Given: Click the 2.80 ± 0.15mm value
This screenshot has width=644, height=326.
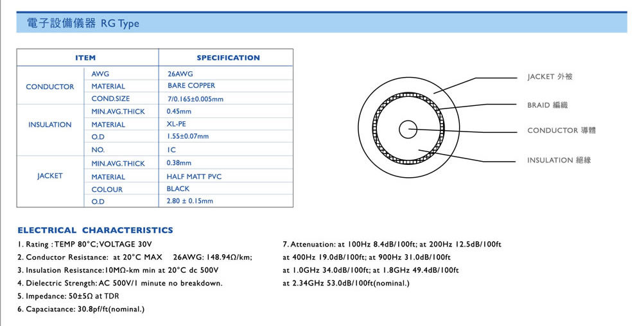Looking at the screenshot, I should pyautogui.click(x=190, y=201).
